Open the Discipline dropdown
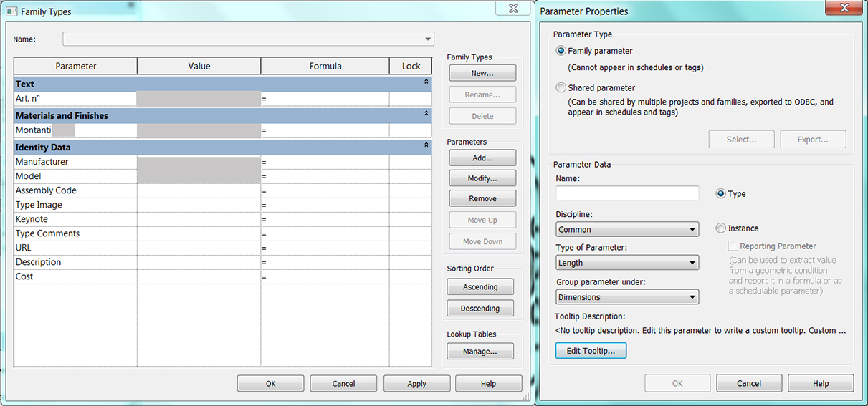Image resolution: width=868 pixels, height=406 pixels. click(627, 230)
